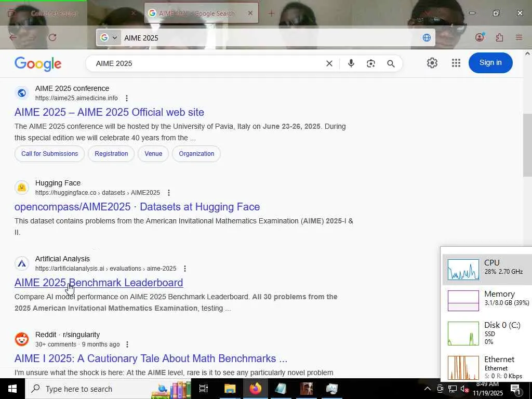Open the Venue sitelink
The width and height of the screenshot is (532, 399).
coord(153,154)
